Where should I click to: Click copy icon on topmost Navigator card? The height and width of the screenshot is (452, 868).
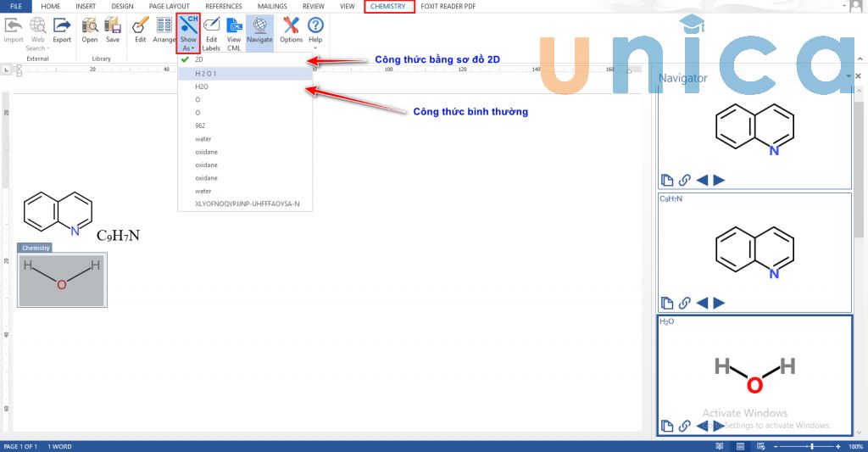667,180
